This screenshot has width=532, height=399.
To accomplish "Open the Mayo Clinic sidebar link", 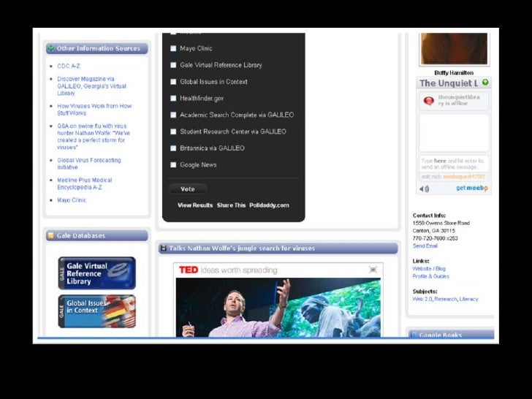I will 72,200.
